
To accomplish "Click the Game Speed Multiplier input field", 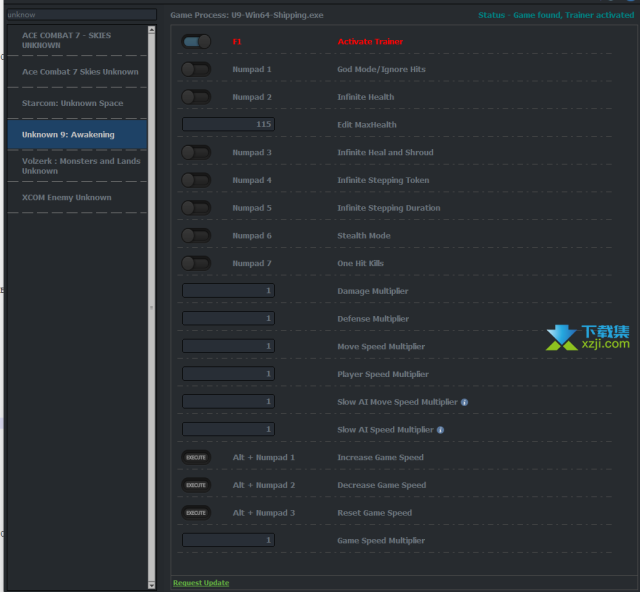I will click(228, 540).
